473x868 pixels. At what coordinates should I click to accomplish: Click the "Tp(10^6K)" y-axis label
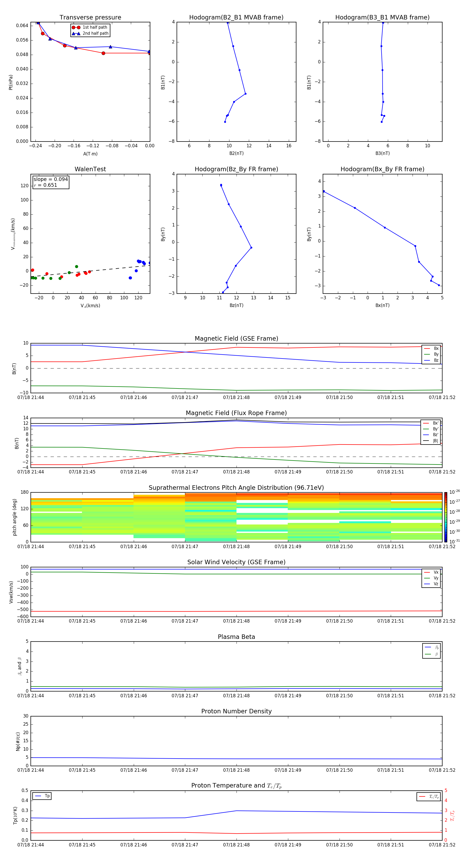coord(15,815)
